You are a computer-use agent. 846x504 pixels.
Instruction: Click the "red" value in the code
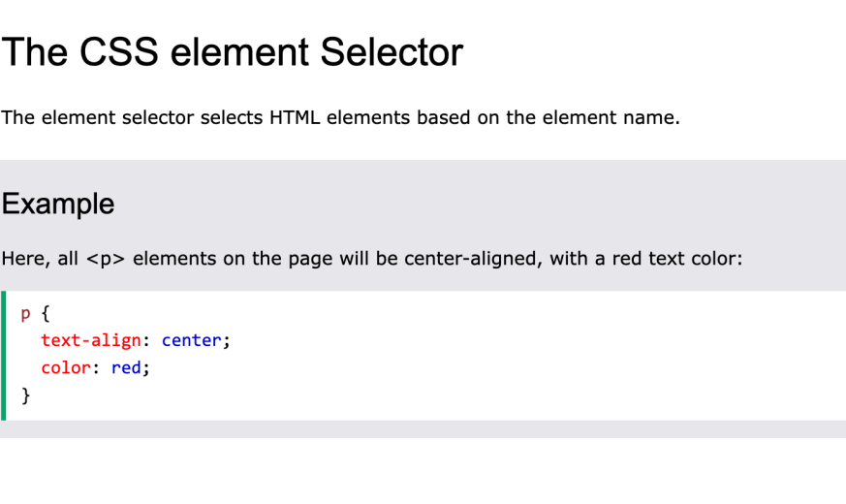(126, 368)
